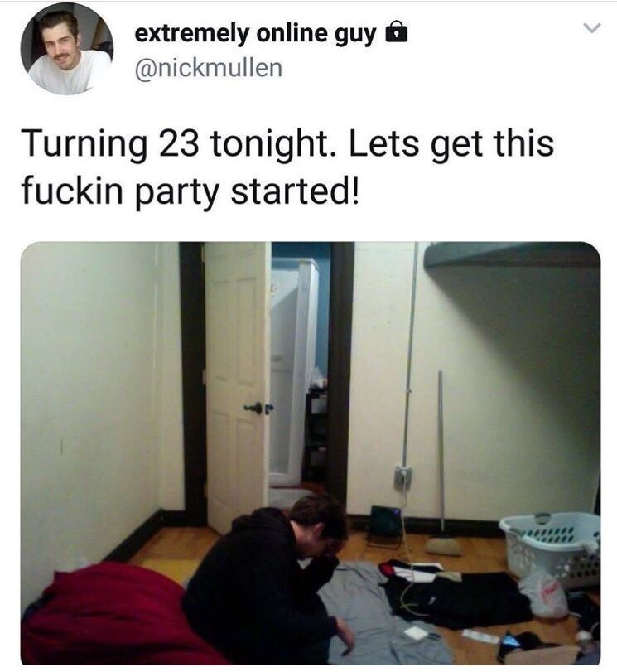The width and height of the screenshot is (617, 672).
Task: Open the 'extremely online guy' display name
Action: [255, 34]
